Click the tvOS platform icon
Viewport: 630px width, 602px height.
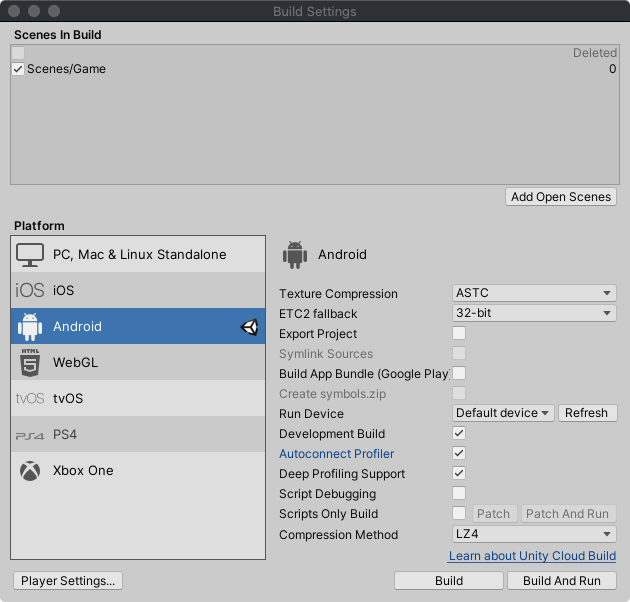pos(30,398)
